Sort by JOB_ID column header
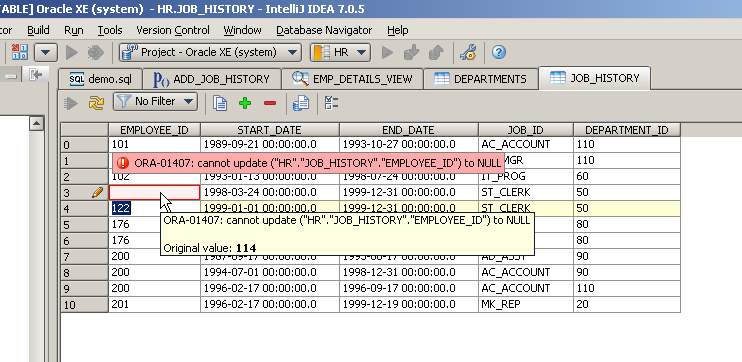This screenshot has height=362, width=742. click(x=526, y=130)
